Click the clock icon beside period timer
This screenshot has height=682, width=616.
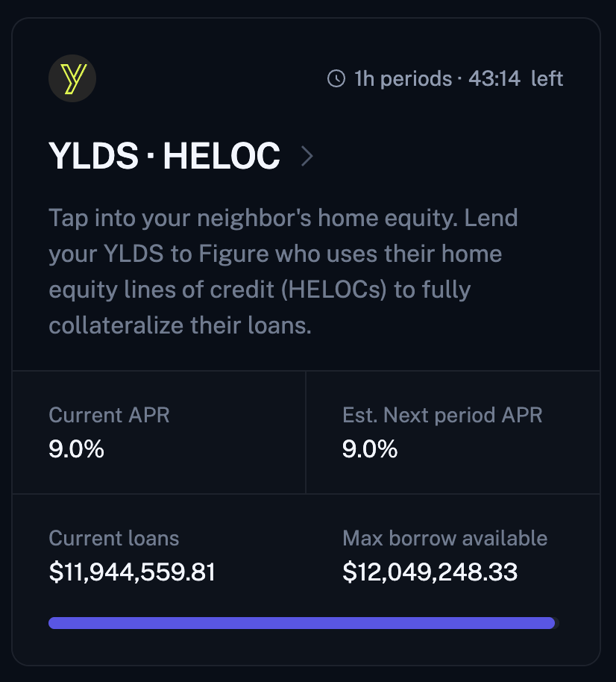pyautogui.click(x=336, y=79)
